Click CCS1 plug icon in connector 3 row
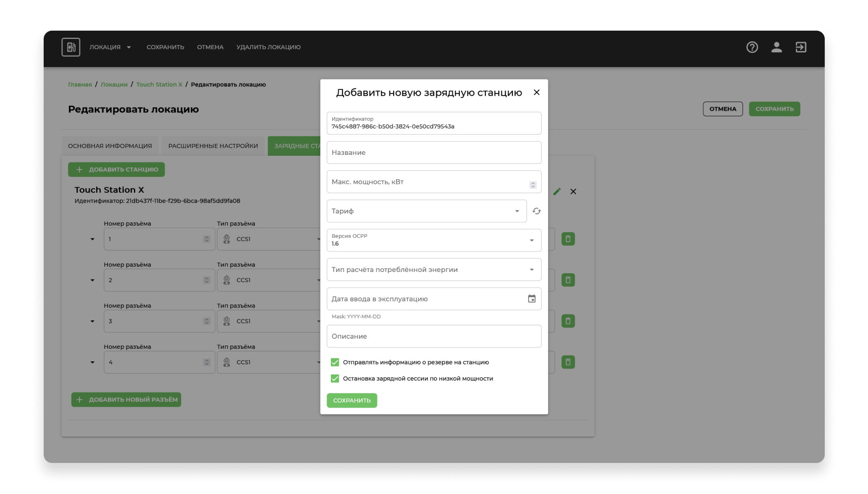868x494 pixels. pyautogui.click(x=227, y=321)
